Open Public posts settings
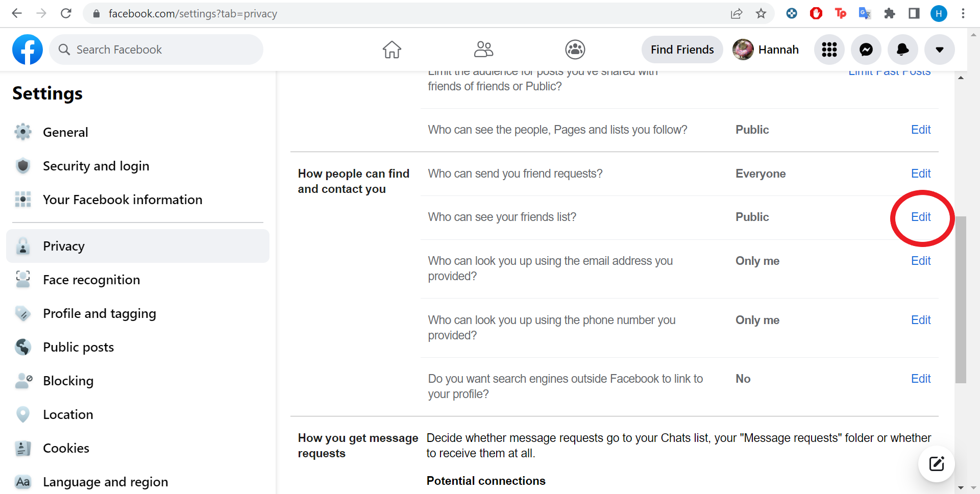The image size is (980, 494). click(138, 347)
